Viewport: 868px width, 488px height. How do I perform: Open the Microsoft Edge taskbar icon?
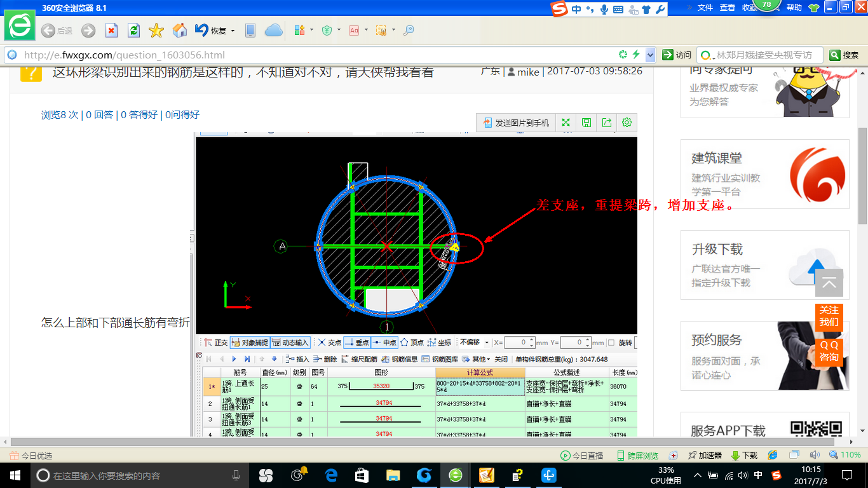(331, 475)
